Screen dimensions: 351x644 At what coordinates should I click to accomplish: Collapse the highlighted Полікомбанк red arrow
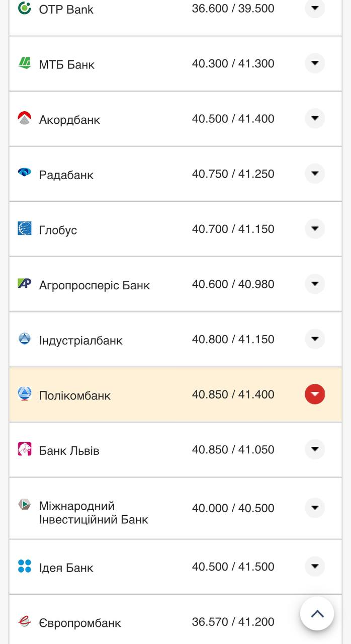315,394
